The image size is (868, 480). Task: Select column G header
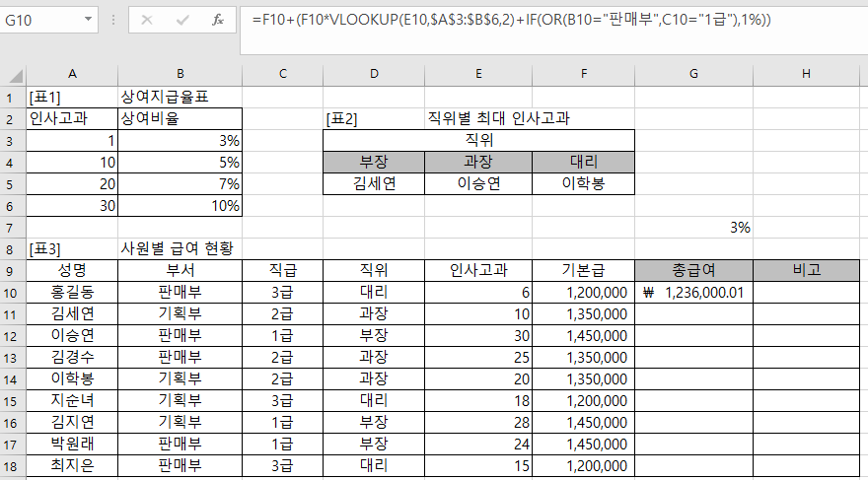[693, 74]
